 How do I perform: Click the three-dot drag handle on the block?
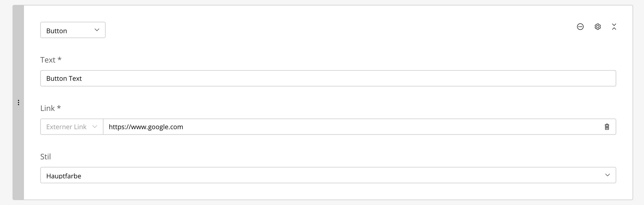(x=19, y=102)
